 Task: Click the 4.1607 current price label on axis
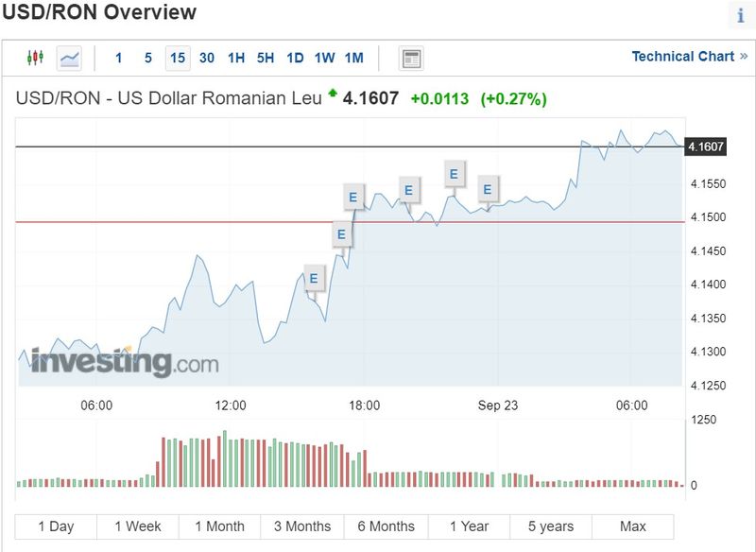point(706,147)
